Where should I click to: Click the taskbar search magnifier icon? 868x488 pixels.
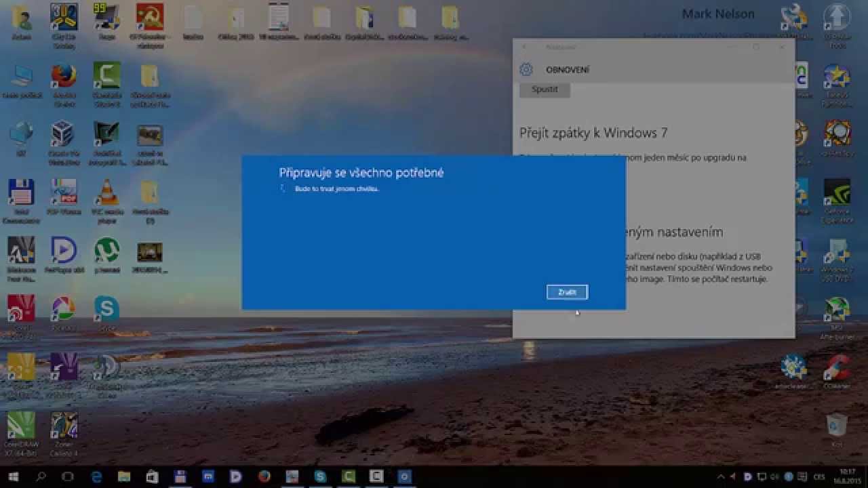(x=40, y=476)
